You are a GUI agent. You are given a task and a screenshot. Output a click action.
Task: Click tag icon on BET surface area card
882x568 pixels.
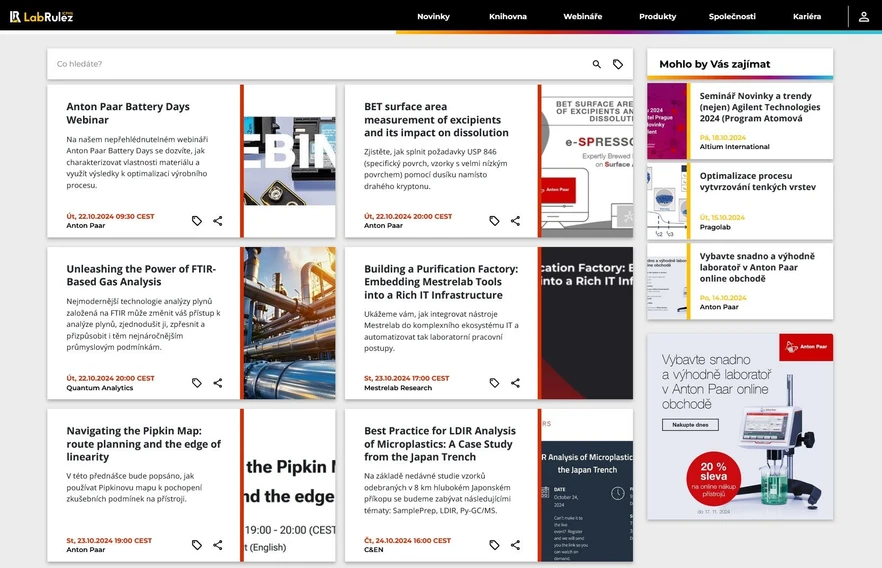(494, 221)
